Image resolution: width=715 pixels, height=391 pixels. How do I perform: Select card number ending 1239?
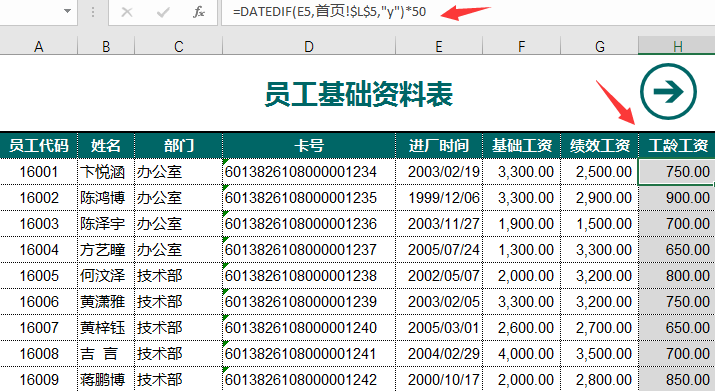click(x=309, y=302)
